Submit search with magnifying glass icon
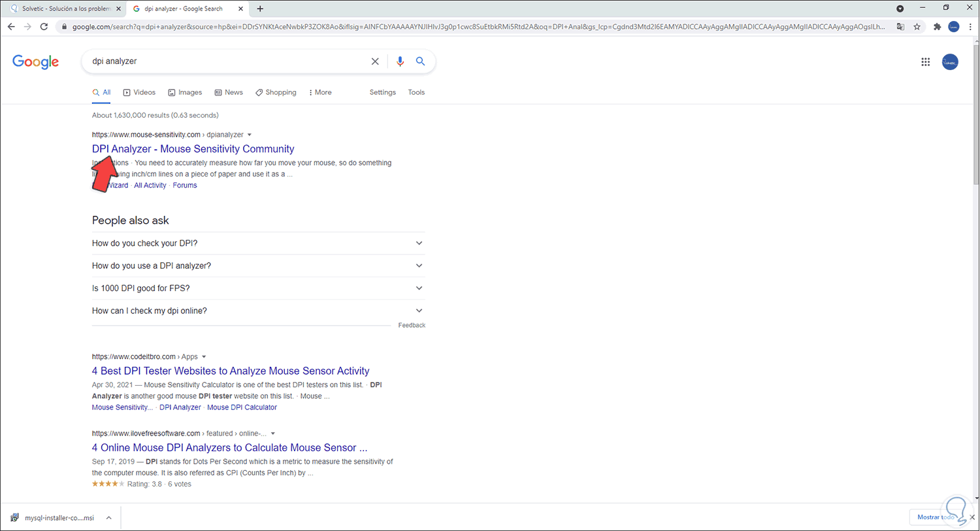The width and height of the screenshot is (980, 531). [x=421, y=61]
